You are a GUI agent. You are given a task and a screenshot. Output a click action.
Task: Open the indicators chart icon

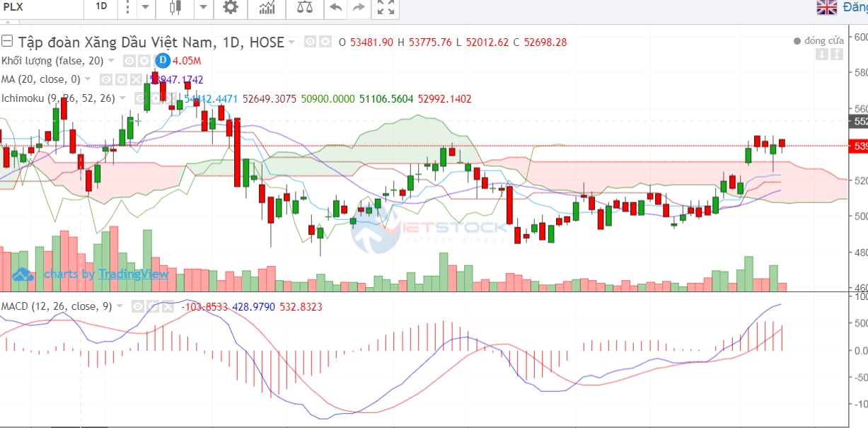[267, 8]
